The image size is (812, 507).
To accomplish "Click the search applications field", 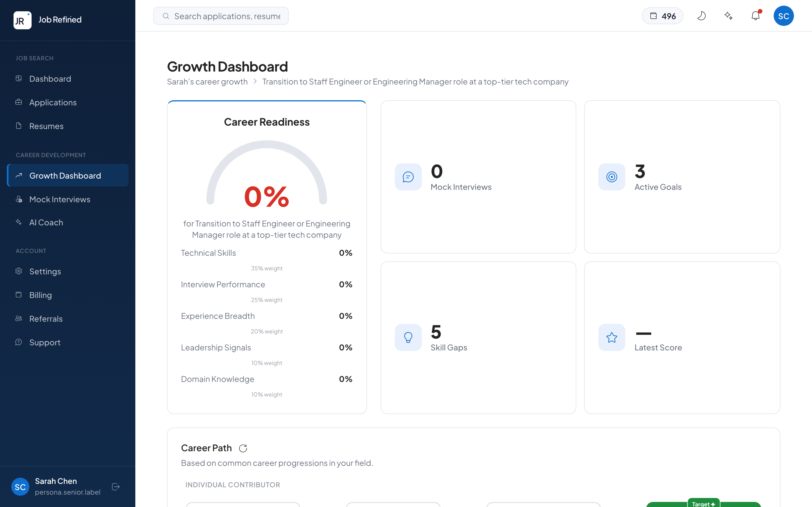I will (x=221, y=15).
